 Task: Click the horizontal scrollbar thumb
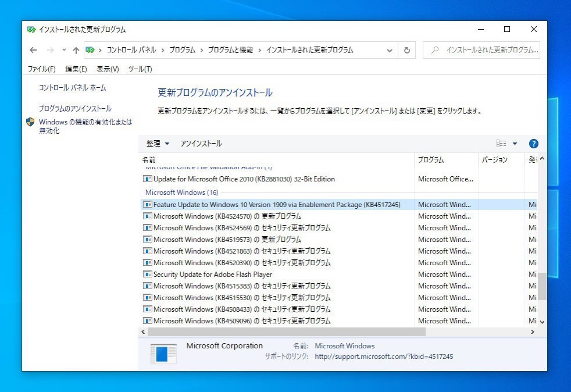(x=287, y=332)
